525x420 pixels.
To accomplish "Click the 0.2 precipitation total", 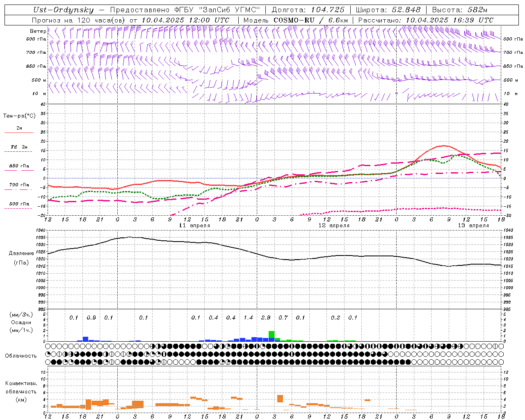I will (336, 317).
